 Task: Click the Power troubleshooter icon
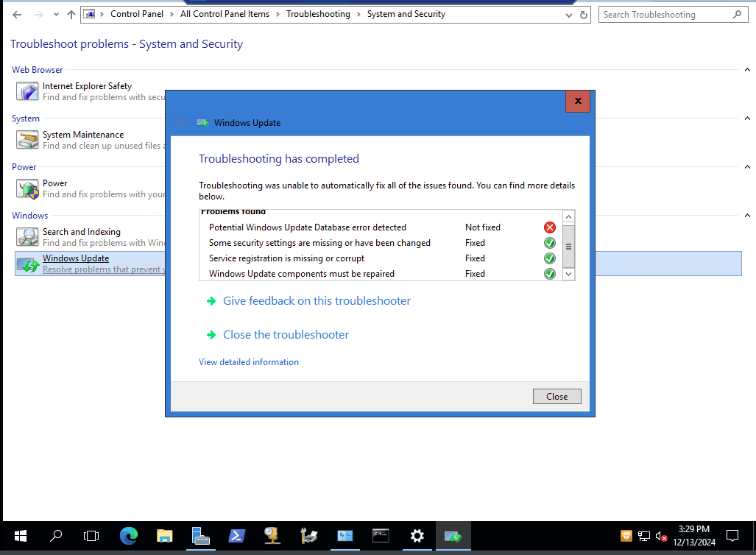tap(27, 188)
